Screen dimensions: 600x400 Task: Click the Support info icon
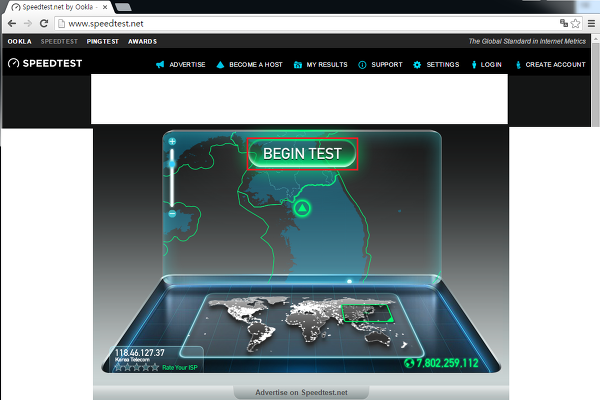click(x=362, y=65)
